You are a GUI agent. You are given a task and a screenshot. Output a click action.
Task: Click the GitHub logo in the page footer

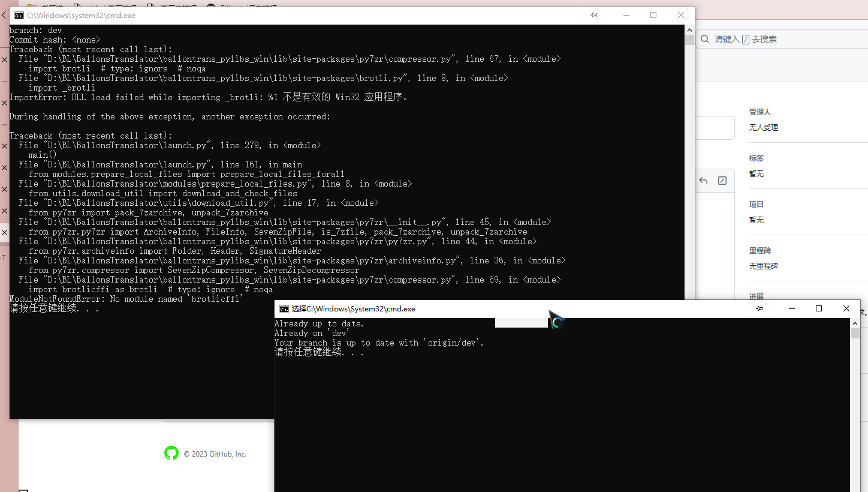click(171, 454)
